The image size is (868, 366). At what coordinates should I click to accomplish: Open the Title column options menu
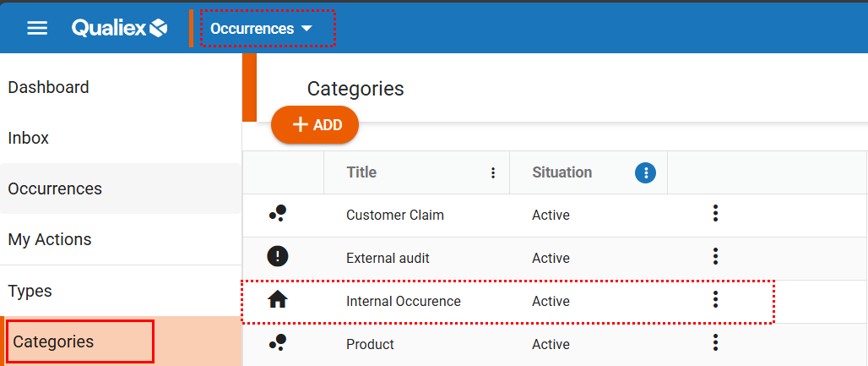click(494, 173)
